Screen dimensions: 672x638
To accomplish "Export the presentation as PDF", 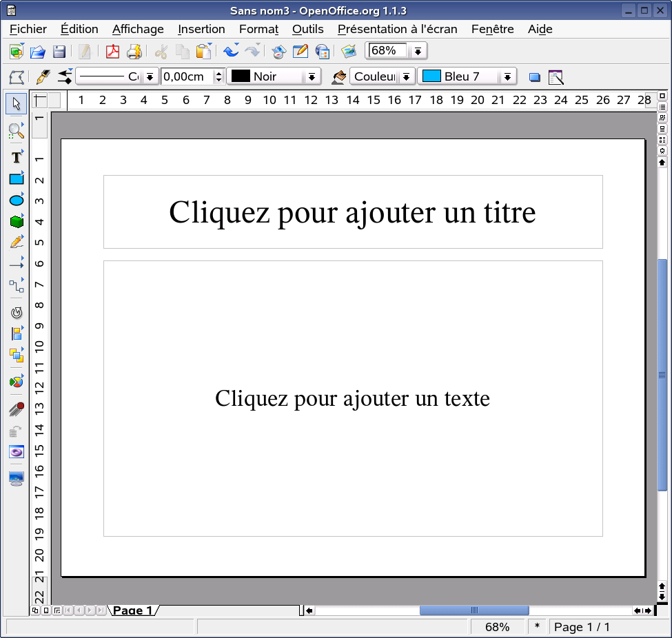I will tap(112, 51).
